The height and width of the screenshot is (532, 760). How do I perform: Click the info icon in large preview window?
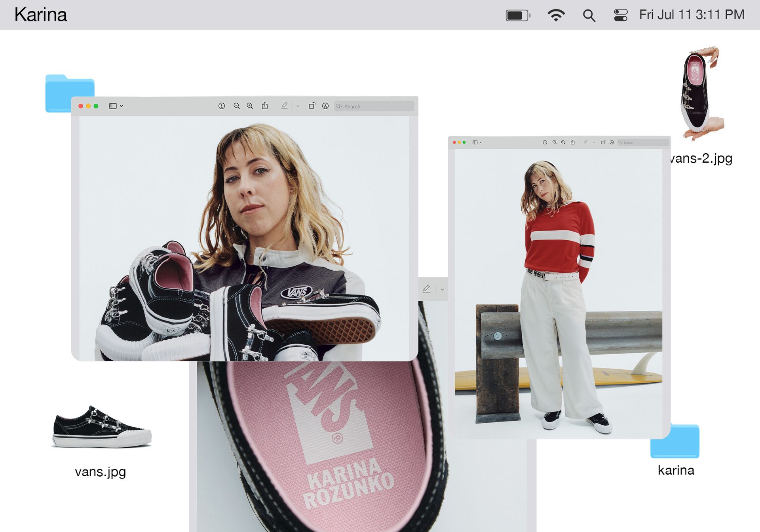[x=222, y=106]
